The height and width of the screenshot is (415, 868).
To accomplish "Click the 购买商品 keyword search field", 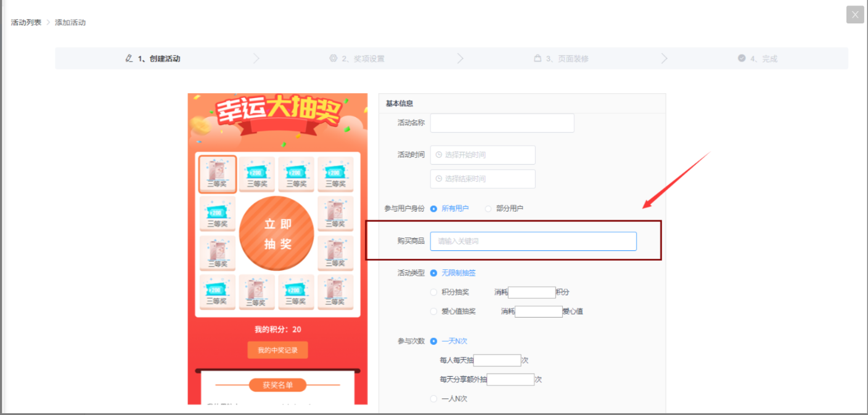I will (533, 241).
